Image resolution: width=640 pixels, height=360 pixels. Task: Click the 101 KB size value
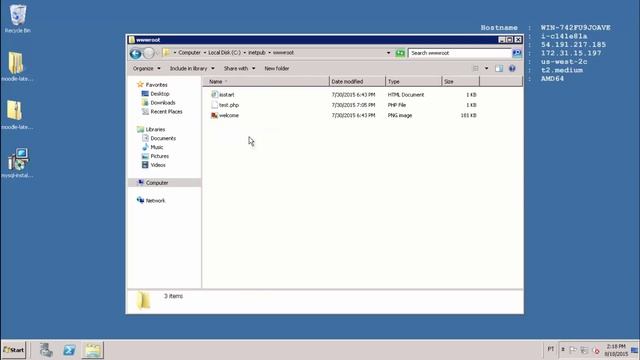469,116
